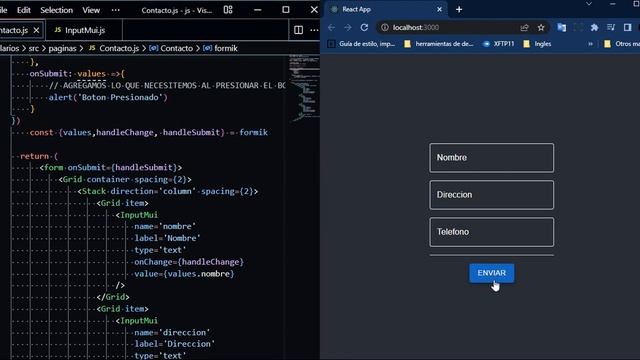Go back in the browser
The image size is (640, 360).
tap(331, 27)
